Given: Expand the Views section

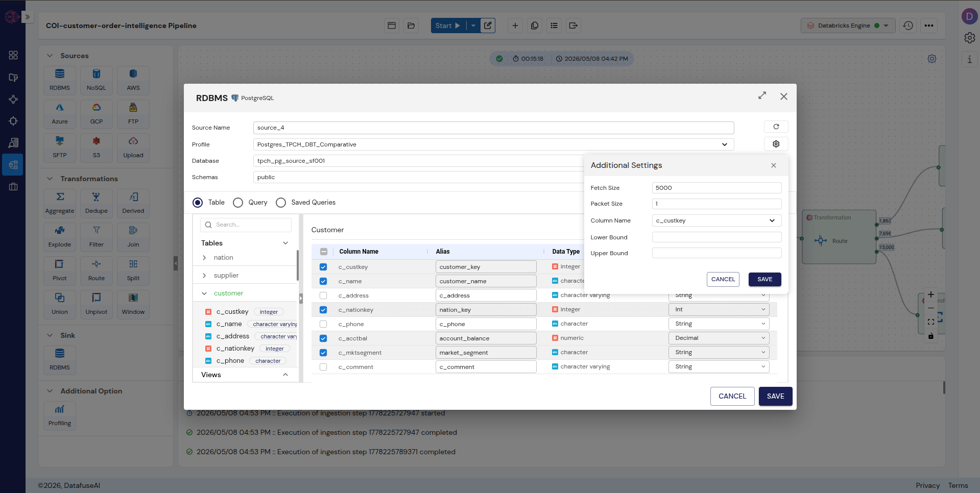Looking at the screenshot, I should (285, 375).
